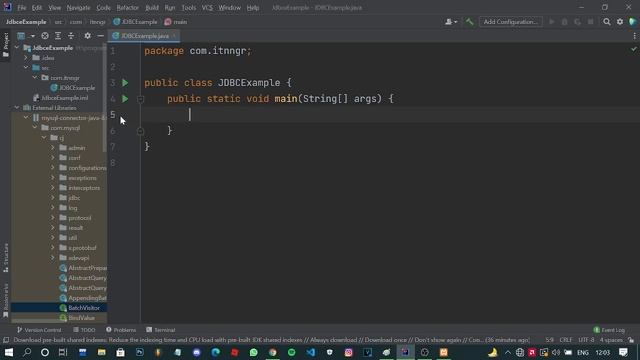Open the Problems tool window
Screen dimensions: 640x360
(121, 330)
